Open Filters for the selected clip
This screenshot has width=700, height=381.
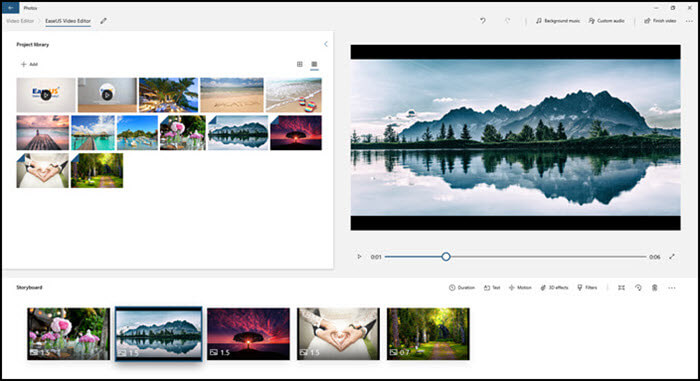click(x=587, y=288)
